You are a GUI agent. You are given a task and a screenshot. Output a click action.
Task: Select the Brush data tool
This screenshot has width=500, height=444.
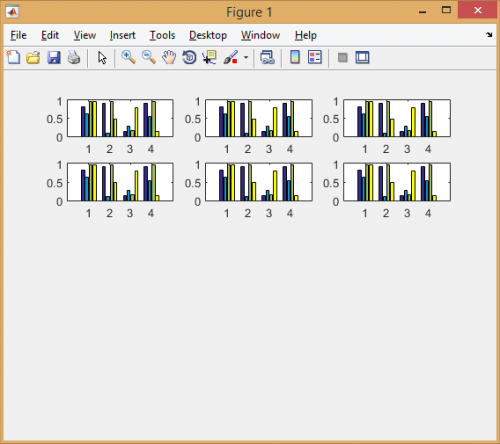coord(231,57)
